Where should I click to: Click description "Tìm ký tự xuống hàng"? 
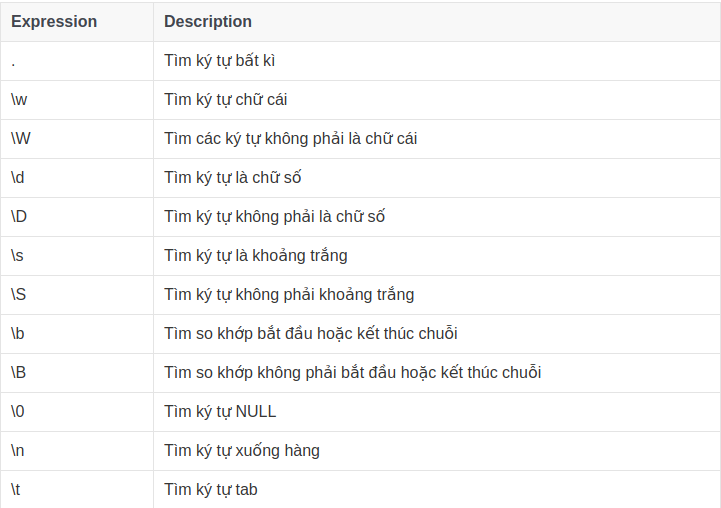242,451
